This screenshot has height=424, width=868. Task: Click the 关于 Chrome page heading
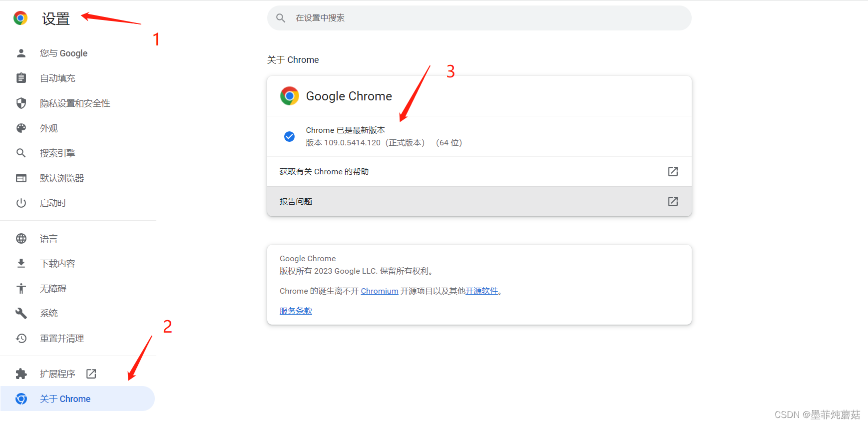point(293,60)
